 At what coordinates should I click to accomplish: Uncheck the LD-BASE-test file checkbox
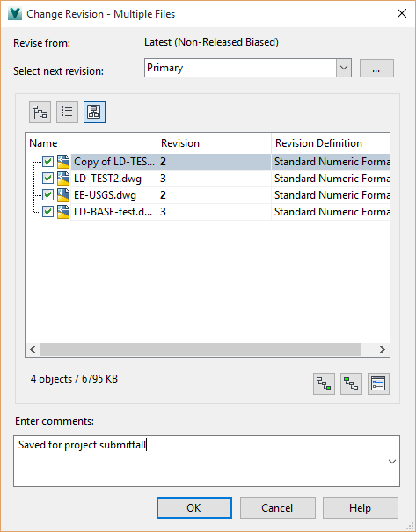(x=47, y=211)
